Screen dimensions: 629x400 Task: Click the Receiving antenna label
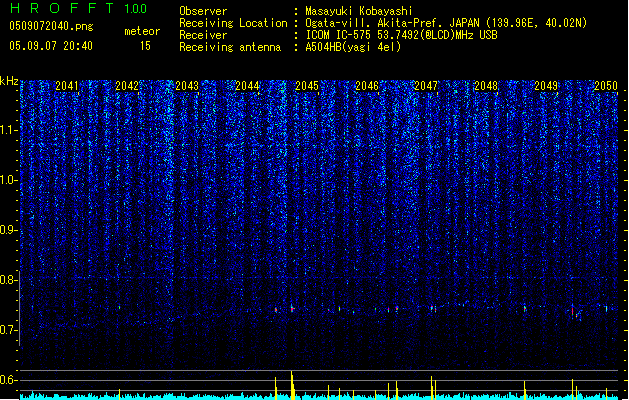click(230, 47)
